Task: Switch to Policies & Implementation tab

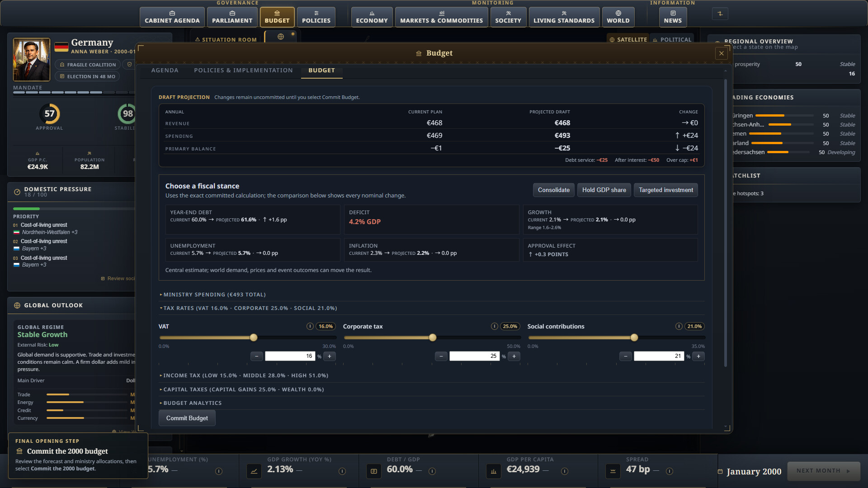Action: click(243, 70)
